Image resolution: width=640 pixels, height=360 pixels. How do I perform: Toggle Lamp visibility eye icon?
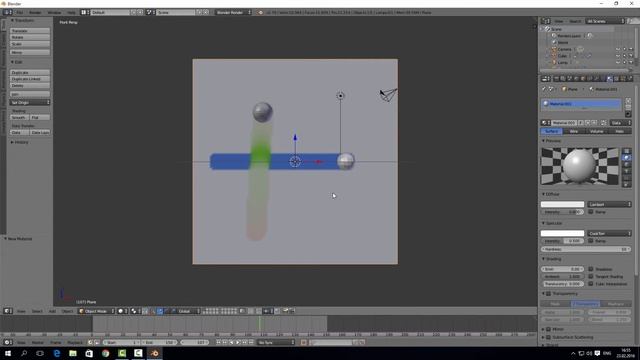coord(618,62)
